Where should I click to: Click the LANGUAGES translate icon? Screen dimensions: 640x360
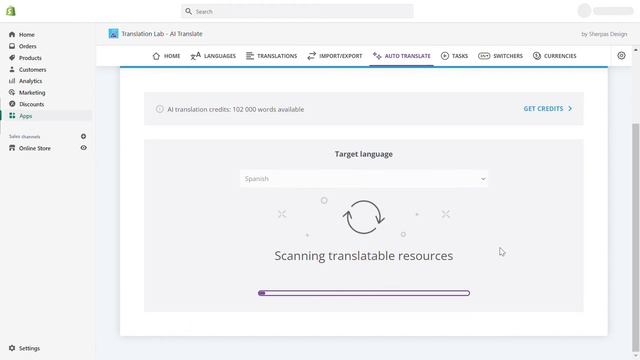click(196, 56)
